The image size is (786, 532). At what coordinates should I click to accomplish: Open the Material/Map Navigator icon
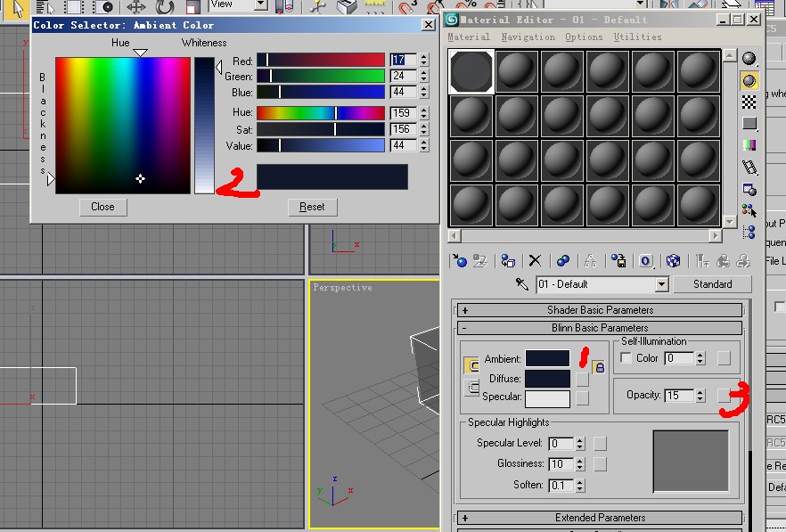(x=749, y=231)
